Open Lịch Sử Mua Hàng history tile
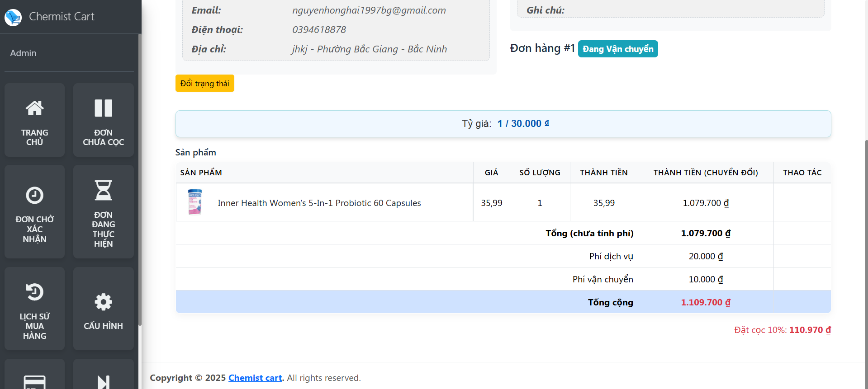 point(34,308)
